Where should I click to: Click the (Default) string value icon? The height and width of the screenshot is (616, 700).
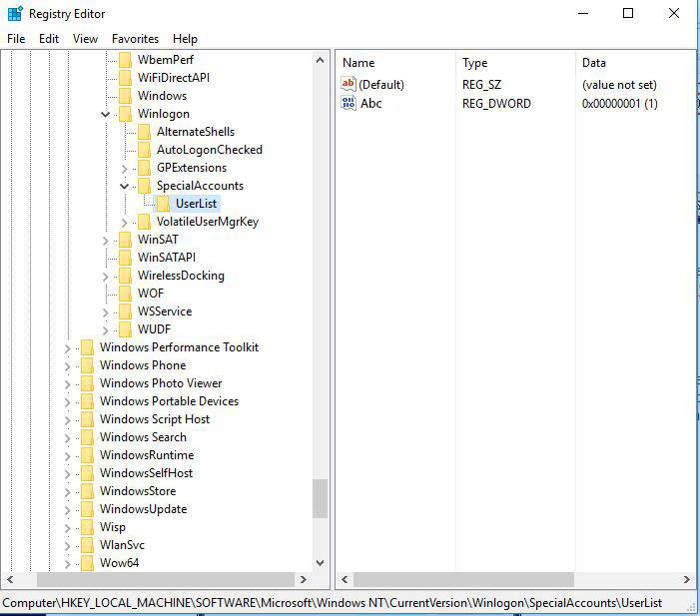click(x=349, y=84)
